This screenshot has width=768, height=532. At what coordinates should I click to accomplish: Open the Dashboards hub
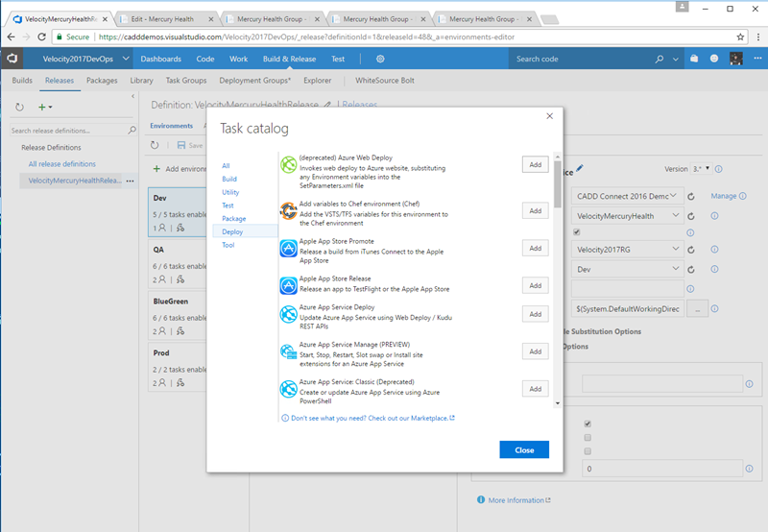(x=160, y=59)
